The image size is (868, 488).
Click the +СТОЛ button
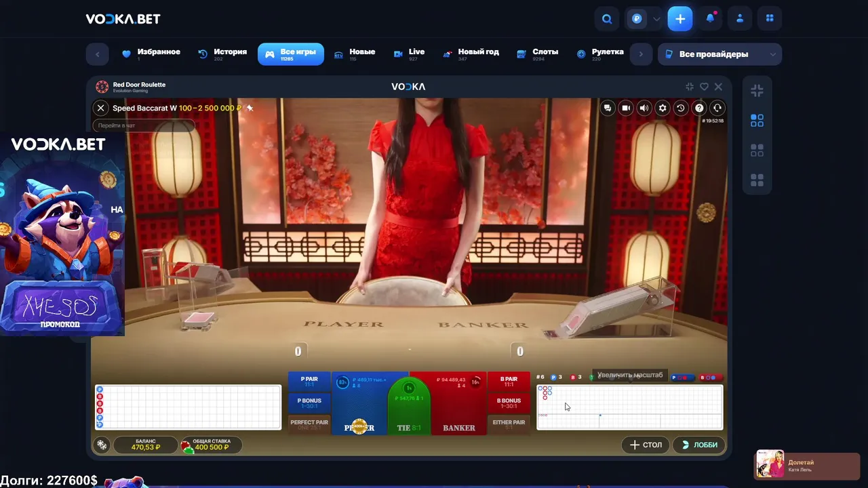pos(646,445)
